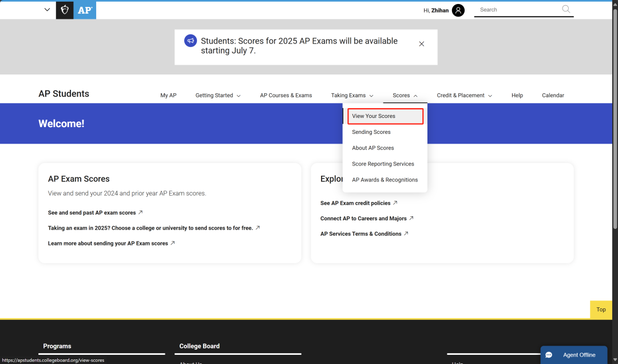Dismiss the 2025 AP scores announcement banner
The width and height of the screenshot is (618, 364).
click(x=421, y=43)
